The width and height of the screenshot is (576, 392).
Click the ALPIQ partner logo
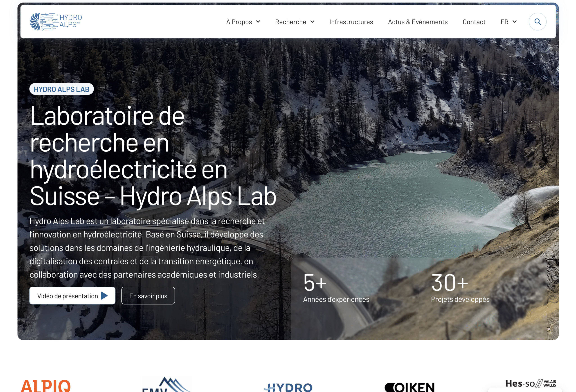pyautogui.click(x=46, y=385)
